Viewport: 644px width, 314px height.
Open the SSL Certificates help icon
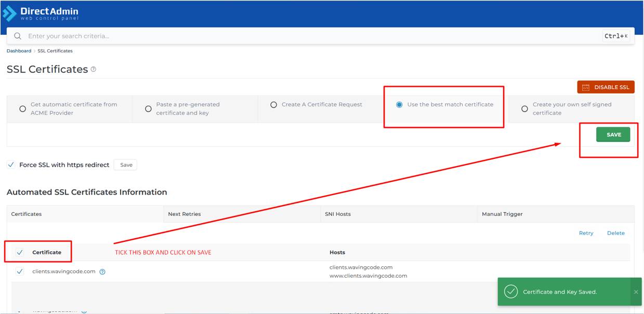pyautogui.click(x=94, y=69)
